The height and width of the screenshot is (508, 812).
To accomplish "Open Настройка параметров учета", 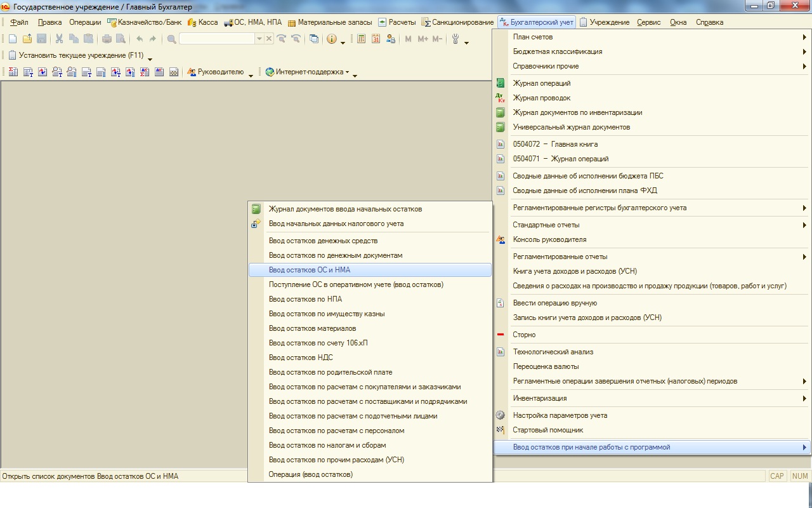I will point(560,415).
